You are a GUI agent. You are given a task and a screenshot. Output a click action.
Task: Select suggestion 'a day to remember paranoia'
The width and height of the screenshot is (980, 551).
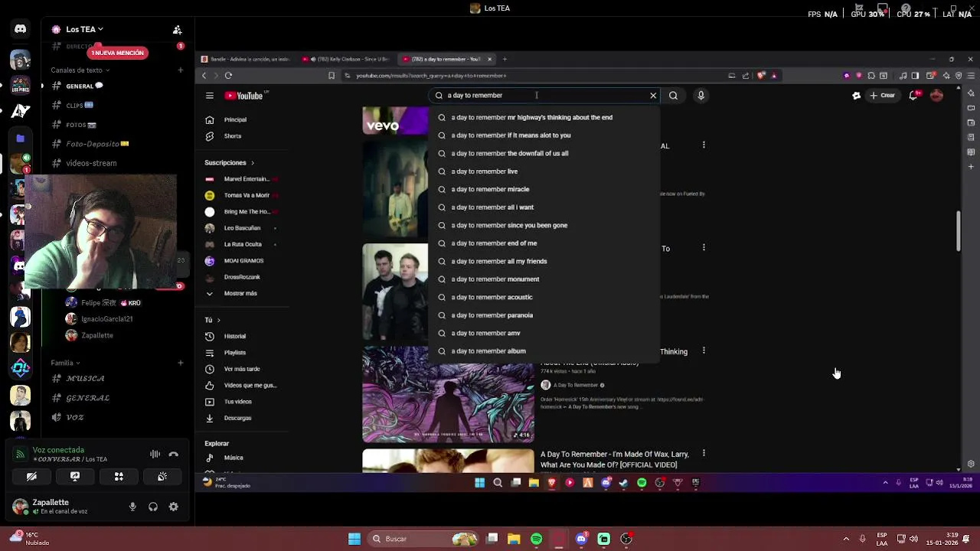544,315
